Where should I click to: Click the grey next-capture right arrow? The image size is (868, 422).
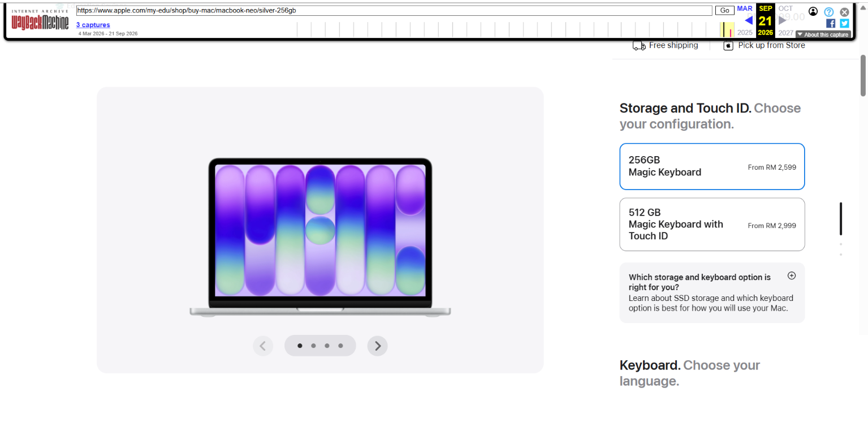[783, 20]
